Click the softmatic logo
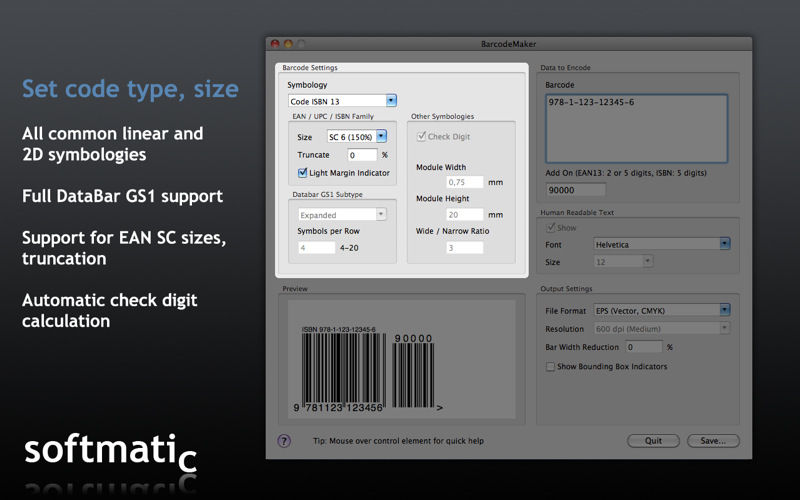This screenshot has height=500, width=800. pos(110,453)
